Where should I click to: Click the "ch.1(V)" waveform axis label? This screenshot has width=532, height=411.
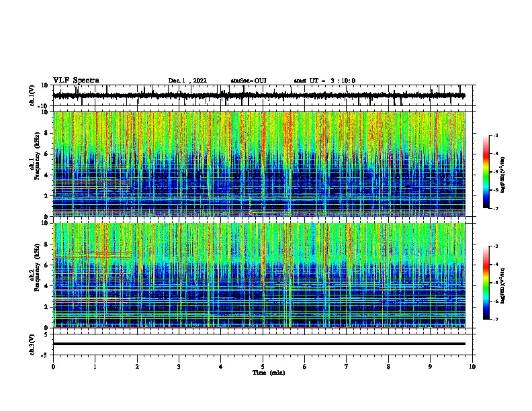32,95
